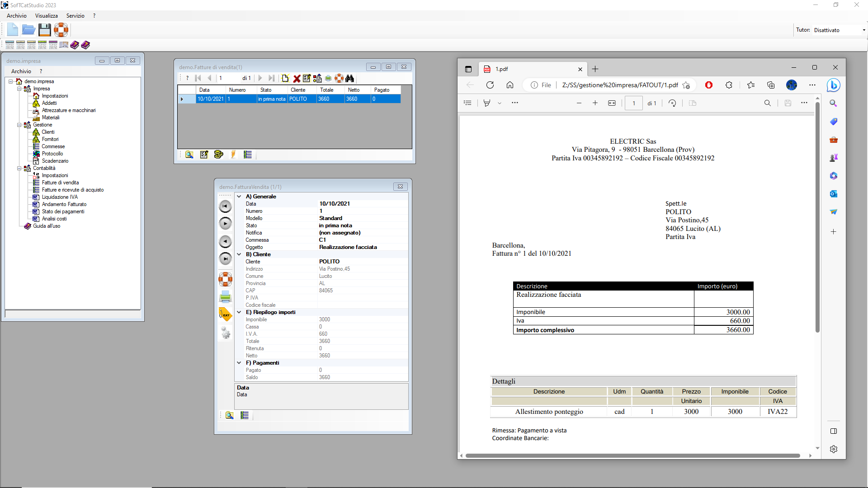868x488 pixels.
Task: Click the yellow coins payments icon
Action: 218,155
